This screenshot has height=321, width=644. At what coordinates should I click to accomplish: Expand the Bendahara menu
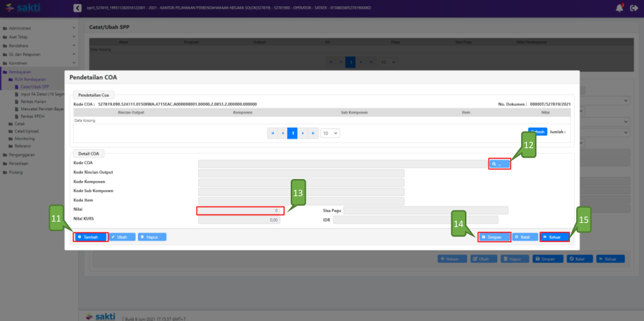(x=38, y=45)
